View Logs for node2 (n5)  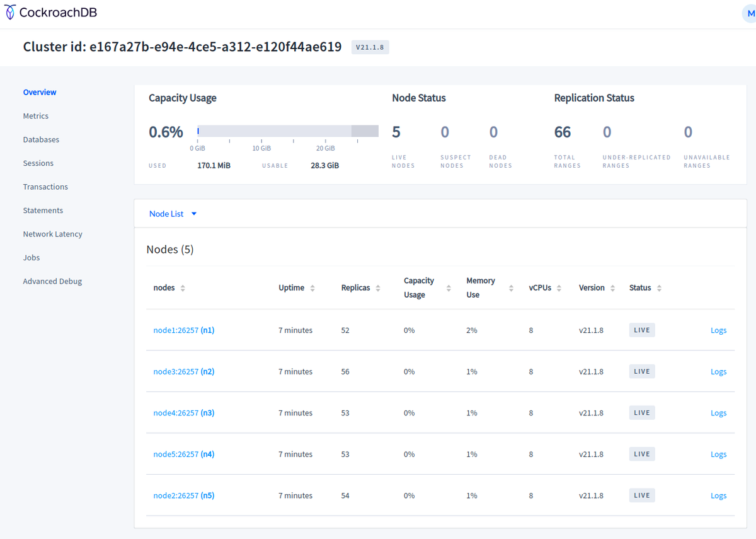pyautogui.click(x=718, y=496)
